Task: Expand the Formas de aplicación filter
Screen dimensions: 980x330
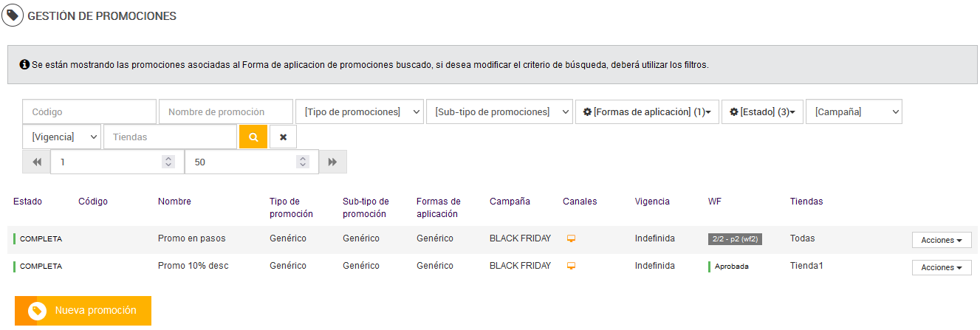Action: 646,112
